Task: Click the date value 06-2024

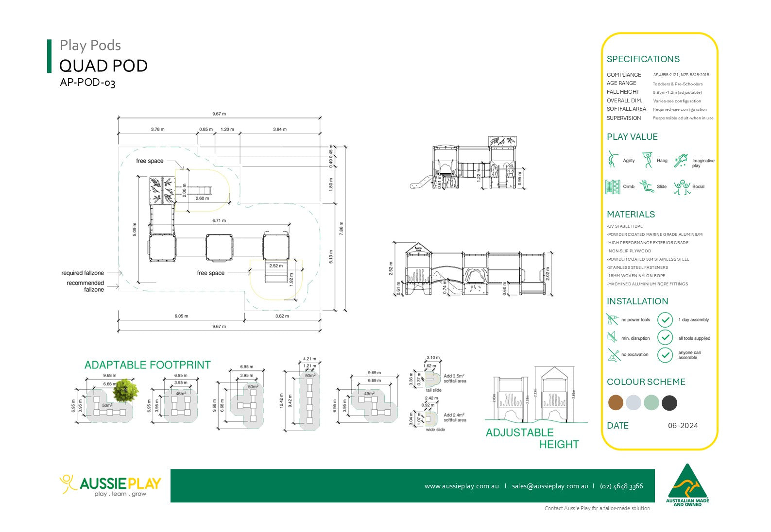Action: (x=683, y=426)
